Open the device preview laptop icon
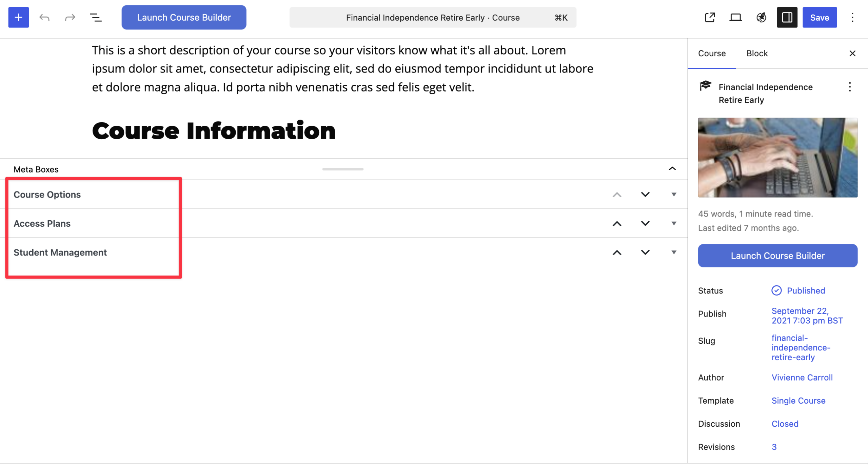The height and width of the screenshot is (465, 868). 735,17
